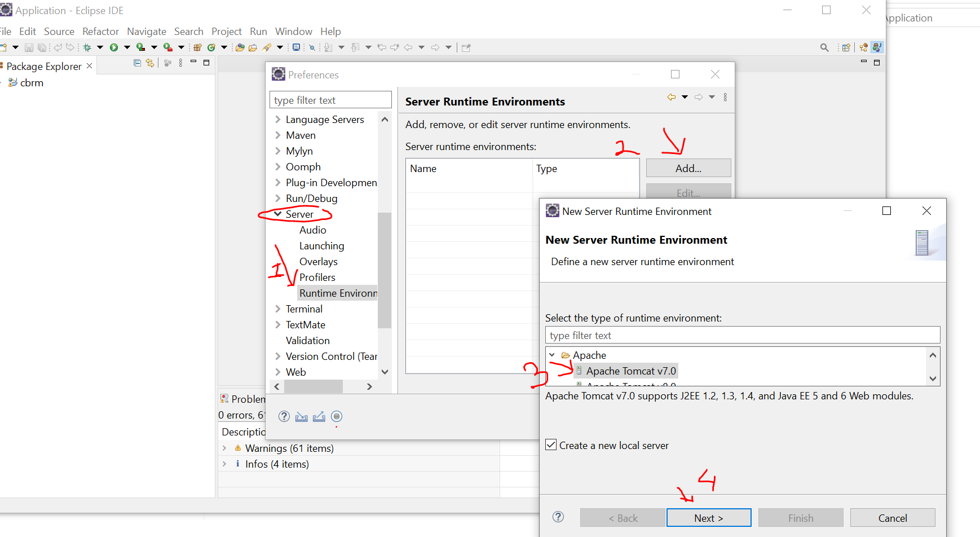Click the Add... button
The height and width of the screenshot is (537, 980).
point(688,168)
